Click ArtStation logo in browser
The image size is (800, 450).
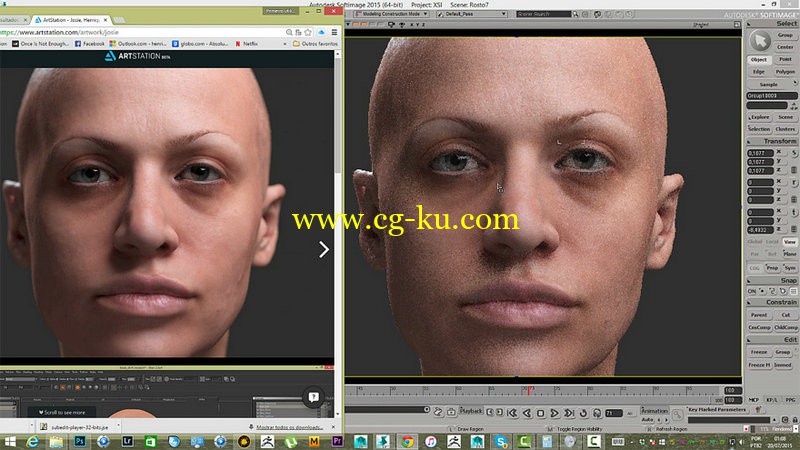click(x=138, y=56)
